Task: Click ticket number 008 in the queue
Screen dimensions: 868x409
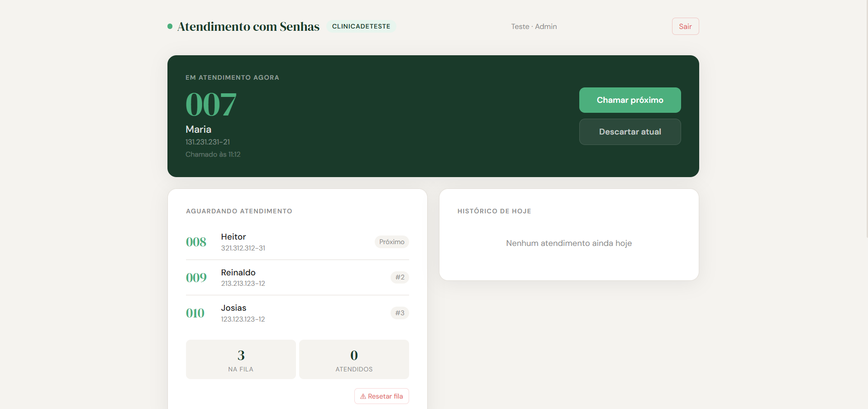Action: pyautogui.click(x=196, y=242)
